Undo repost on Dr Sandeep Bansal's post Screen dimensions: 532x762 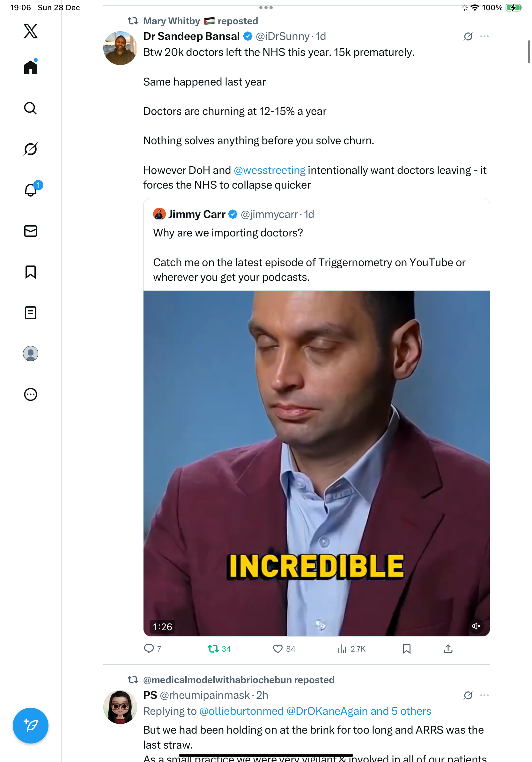(213, 648)
